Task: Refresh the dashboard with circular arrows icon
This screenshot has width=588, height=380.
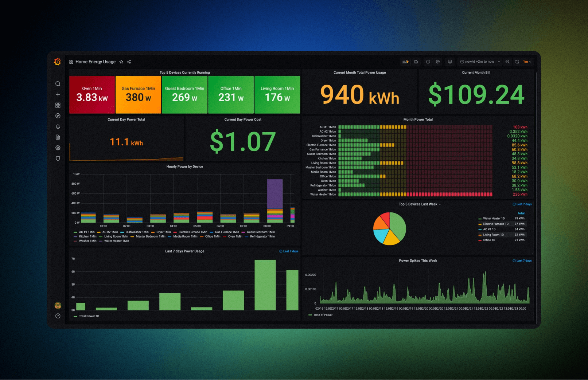Action: click(517, 62)
